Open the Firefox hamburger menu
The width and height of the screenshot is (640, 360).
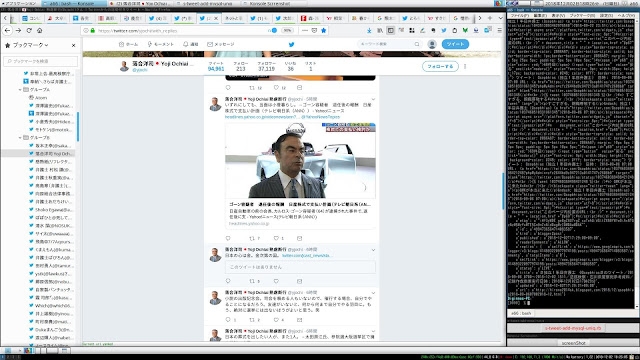point(500,31)
